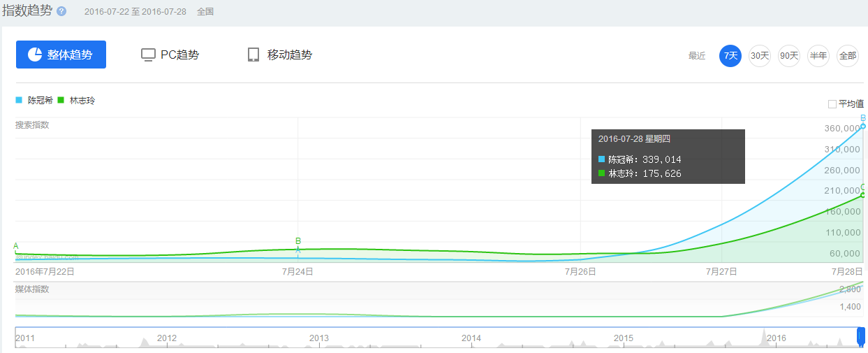Switch to 90天 time range
The height and width of the screenshot is (353, 868).
[789, 55]
